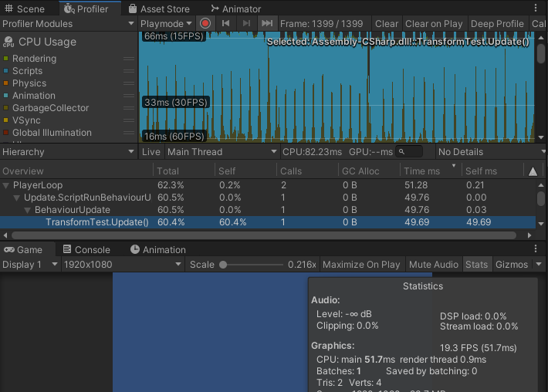Open profiler window kebab menu

pyautogui.click(x=536, y=8)
